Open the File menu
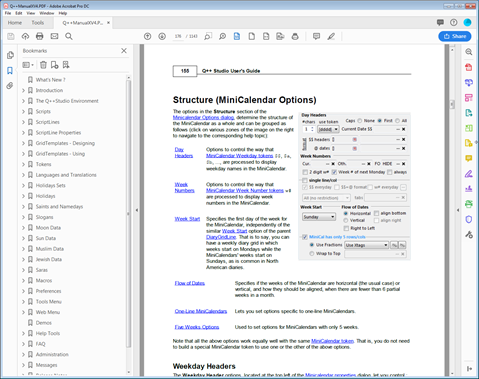479x379 pixels. coord(8,13)
